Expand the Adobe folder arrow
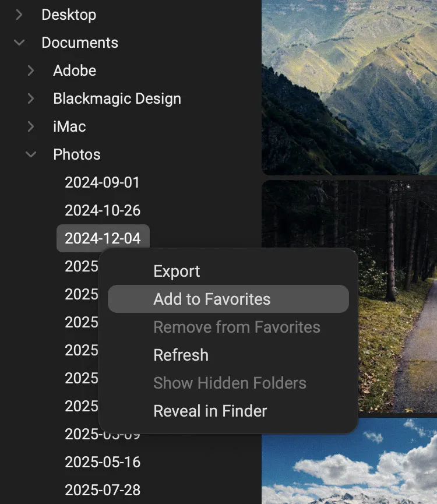Screen dimensions: 437x504 [x=31, y=71]
